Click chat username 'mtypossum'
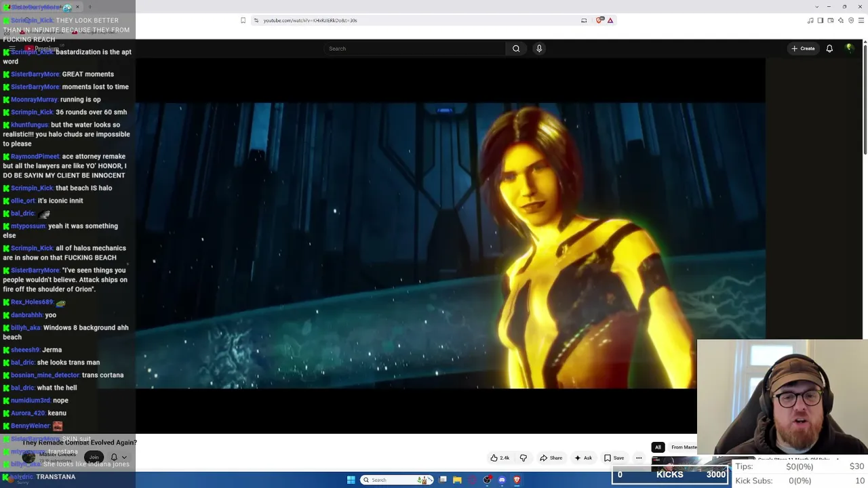 [x=28, y=226]
